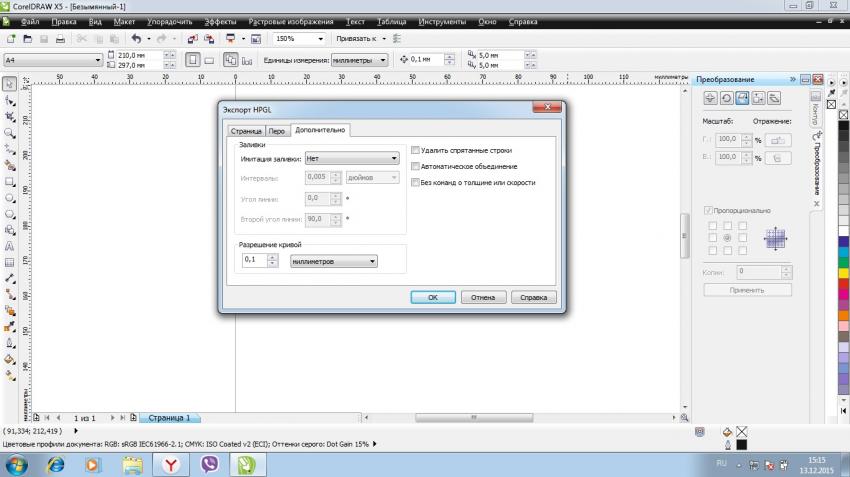Click the Rotate icon in Transformation docker
This screenshot has width=850, height=477.
tap(725, 98)
